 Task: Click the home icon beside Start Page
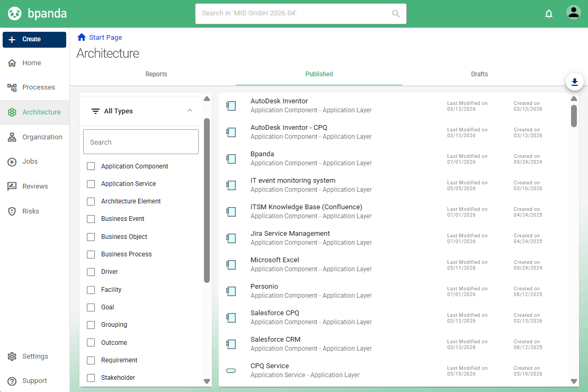point(82,37)
